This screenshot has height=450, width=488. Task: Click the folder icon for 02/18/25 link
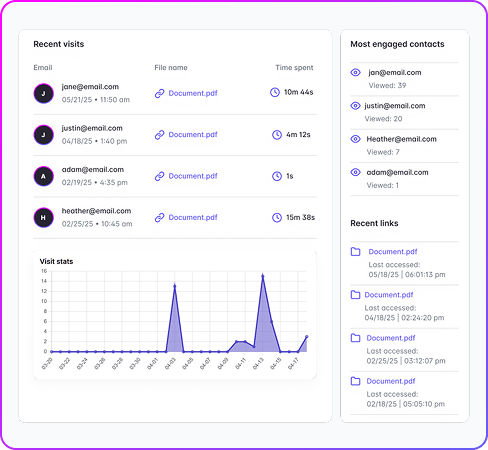pyautogui.click(x=355, y=381)
